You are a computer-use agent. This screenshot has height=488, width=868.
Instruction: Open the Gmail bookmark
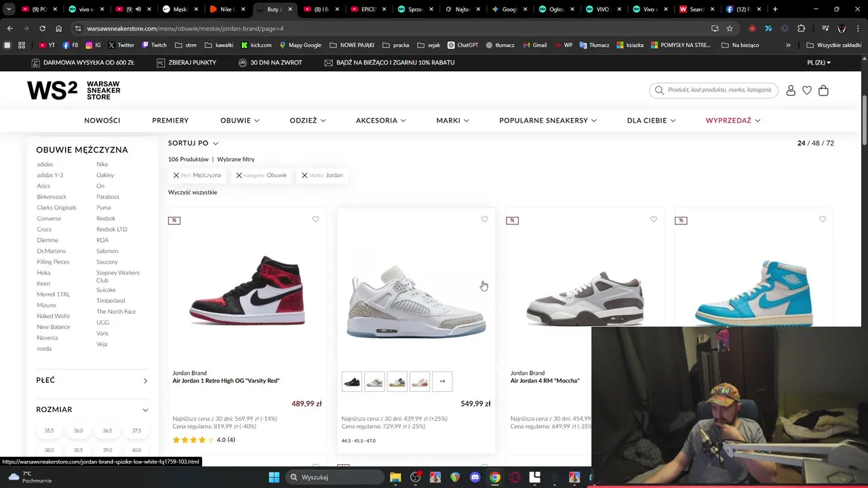(x=534, y=45)
